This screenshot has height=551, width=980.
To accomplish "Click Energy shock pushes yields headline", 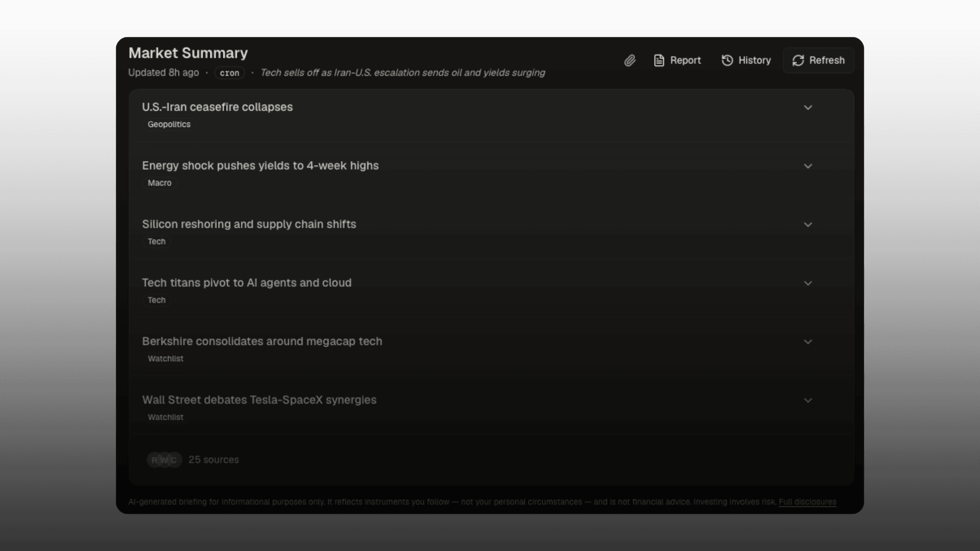I will (x=260, y=166).
